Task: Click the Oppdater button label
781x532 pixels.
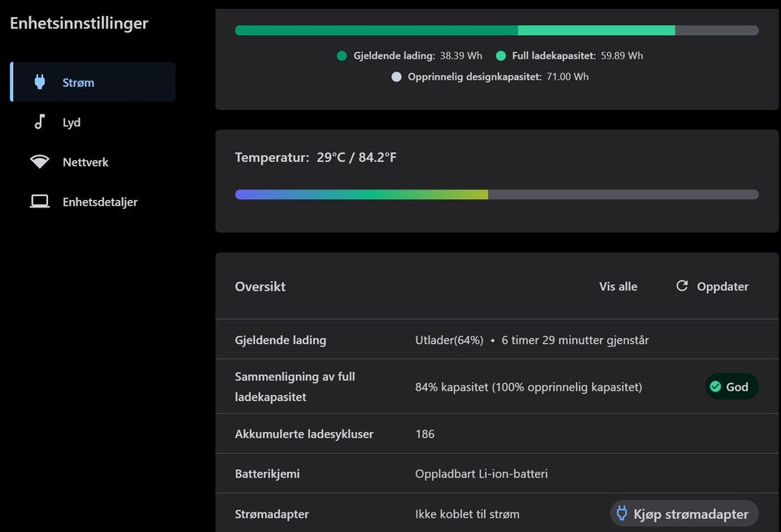Action: point(722,286)
